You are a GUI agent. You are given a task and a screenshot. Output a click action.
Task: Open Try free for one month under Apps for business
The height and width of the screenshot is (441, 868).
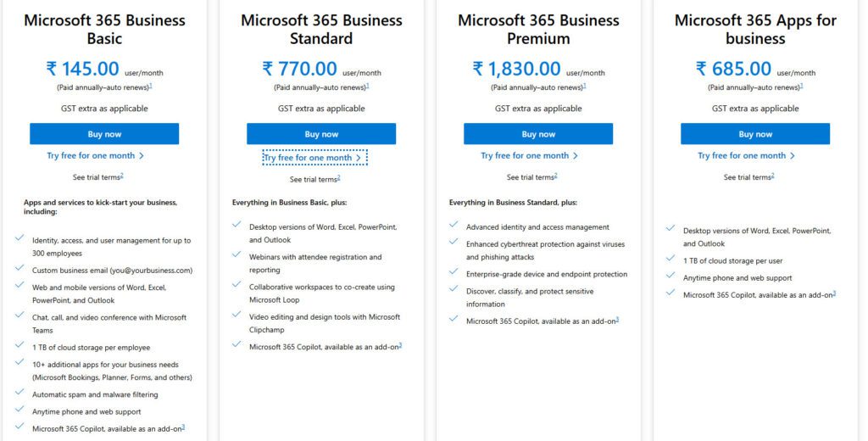click(746, 156)
